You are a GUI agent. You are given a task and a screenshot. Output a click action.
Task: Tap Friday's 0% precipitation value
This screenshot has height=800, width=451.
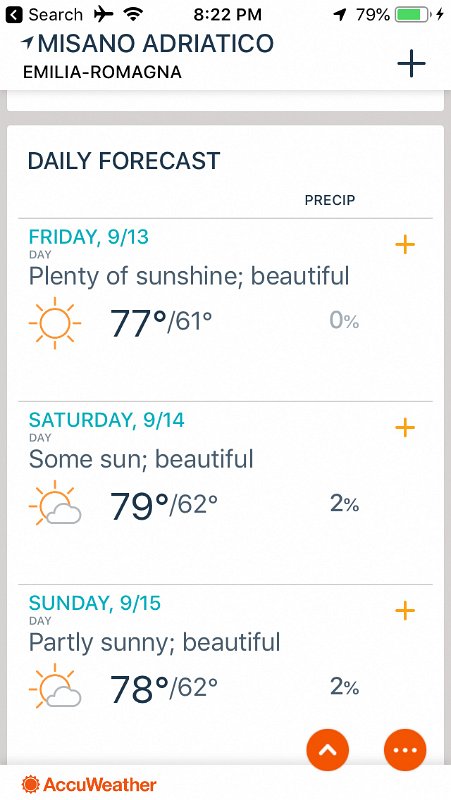[344, 321]
